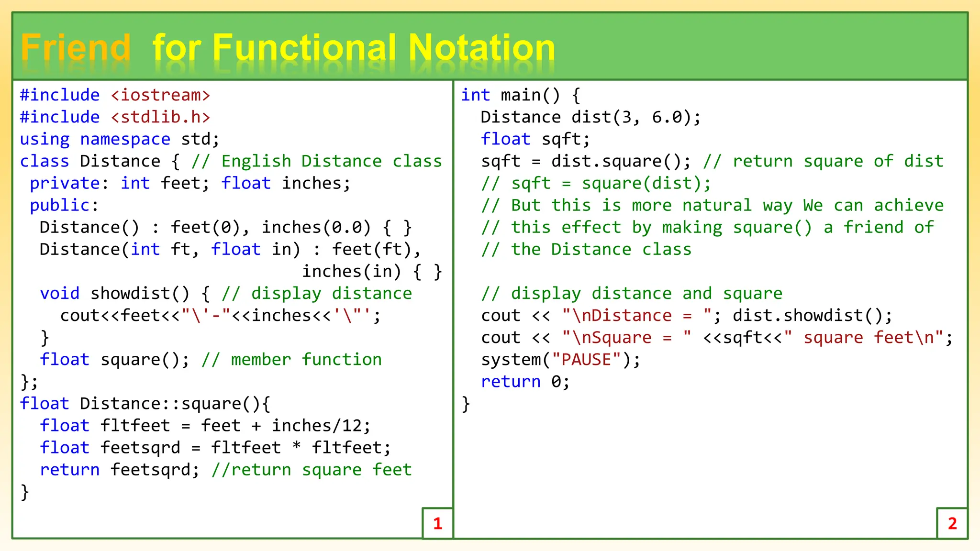Click 'float fltfeet = feet + inches/12;'

point(205,425)
